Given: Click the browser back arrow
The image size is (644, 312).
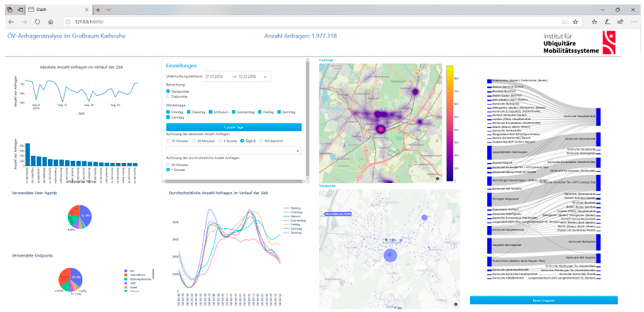Looking at the screenshot, I should [11, 22].
